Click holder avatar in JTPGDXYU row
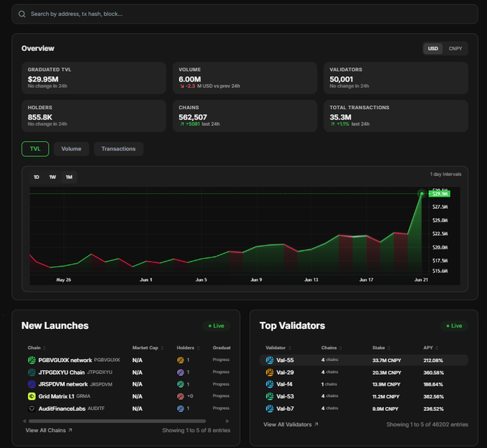This screenshot has height=448, width=487. (180, 372)
